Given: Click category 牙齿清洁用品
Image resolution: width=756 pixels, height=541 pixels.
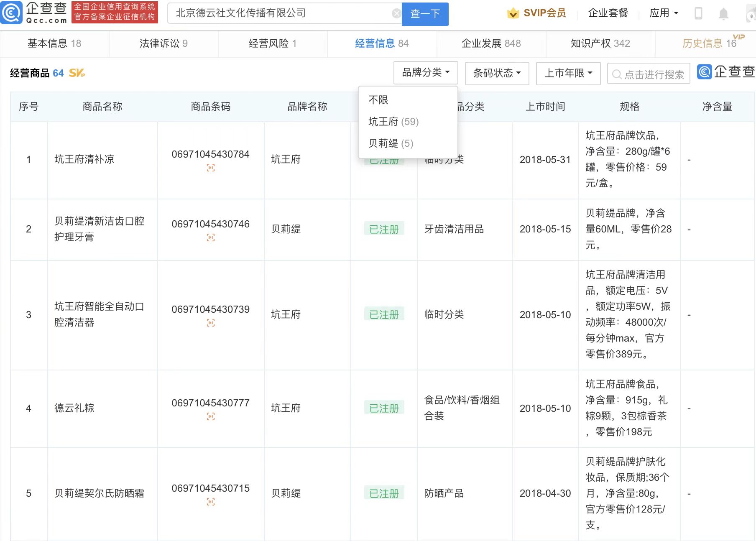Looking at the screenshot, I should coord(454,229).
